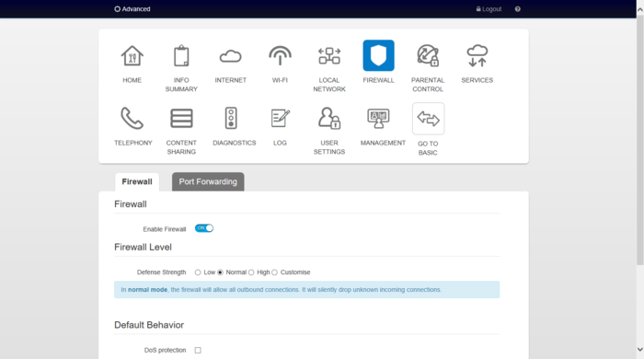Select the Firewall tab
This screenshot has width=644, height=359.
pos(137,181)
